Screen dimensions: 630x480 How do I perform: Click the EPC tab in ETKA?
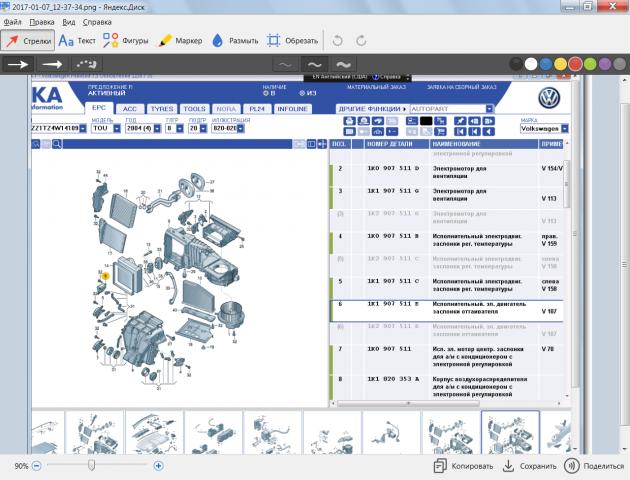(98, 108)
